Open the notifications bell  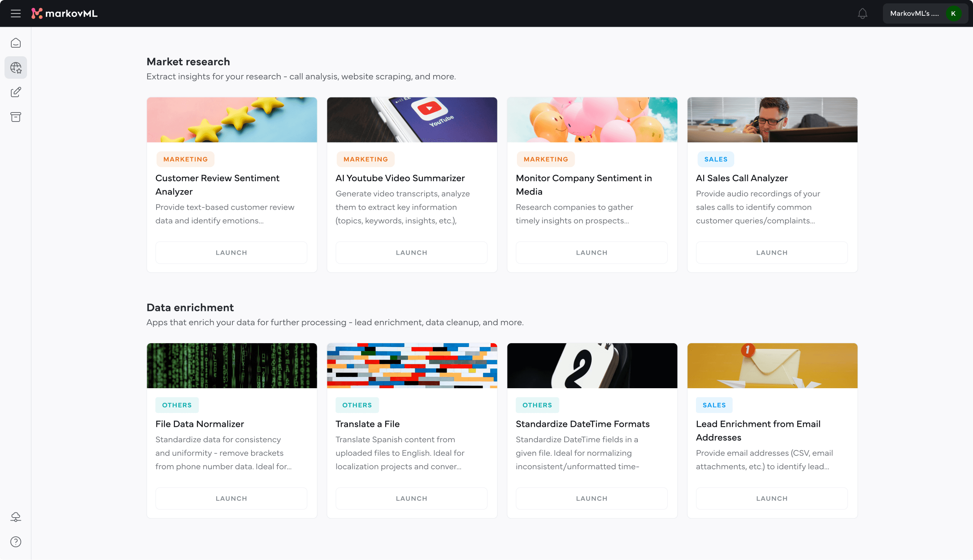click(862, 14)
